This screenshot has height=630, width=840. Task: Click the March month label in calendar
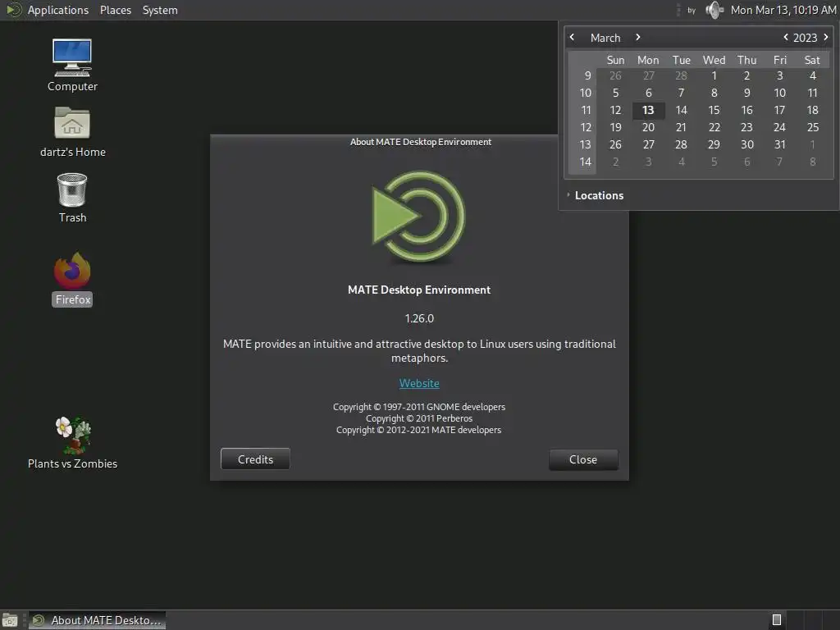(605, 38)
